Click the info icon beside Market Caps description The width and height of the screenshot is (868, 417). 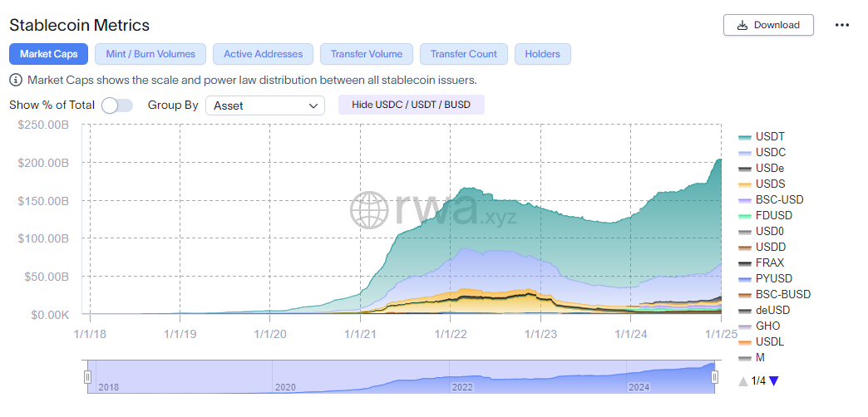[x=16, y=81]
